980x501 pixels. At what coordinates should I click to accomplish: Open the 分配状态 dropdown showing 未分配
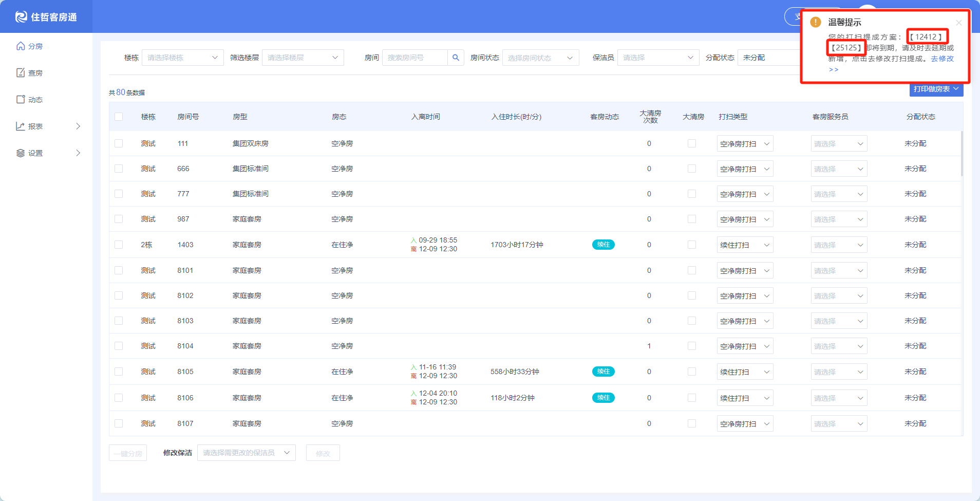[769, 58]
